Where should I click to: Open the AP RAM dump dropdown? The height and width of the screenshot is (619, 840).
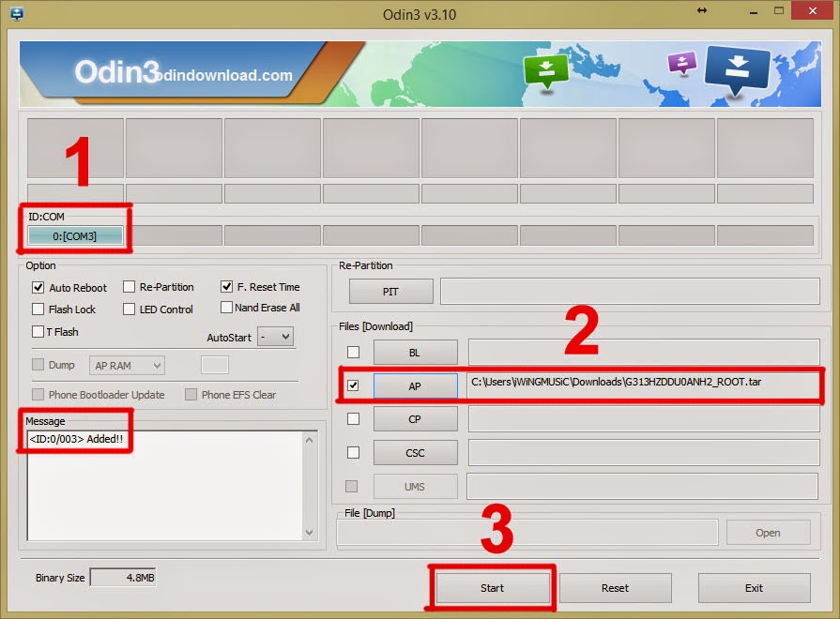[127, 366]
